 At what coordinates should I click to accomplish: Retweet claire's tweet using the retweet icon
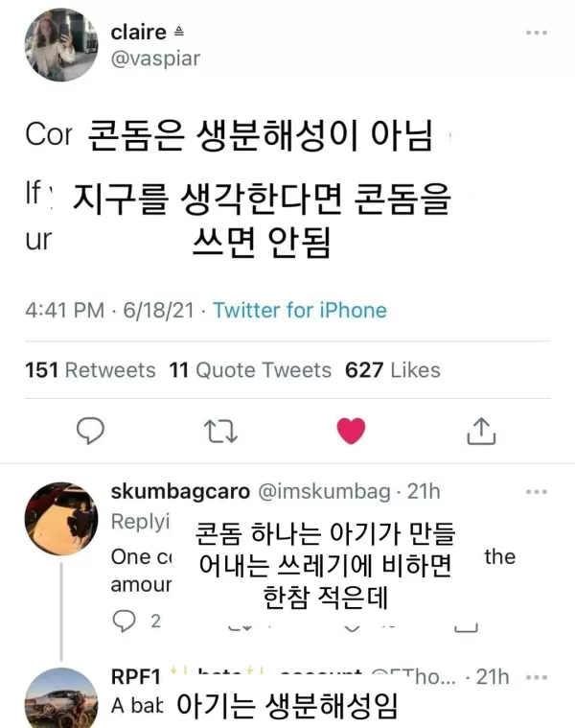click(221, 432)
